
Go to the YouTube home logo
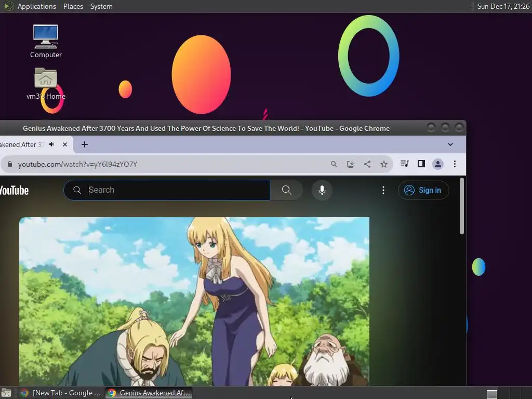pyautogui.click(x=14, y=190)
